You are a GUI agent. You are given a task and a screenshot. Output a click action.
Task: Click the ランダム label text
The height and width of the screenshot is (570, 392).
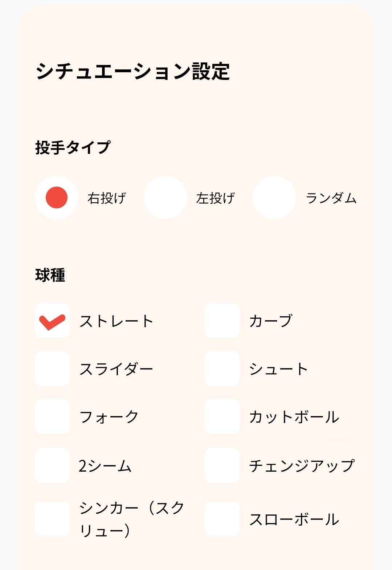click(331, 198)
